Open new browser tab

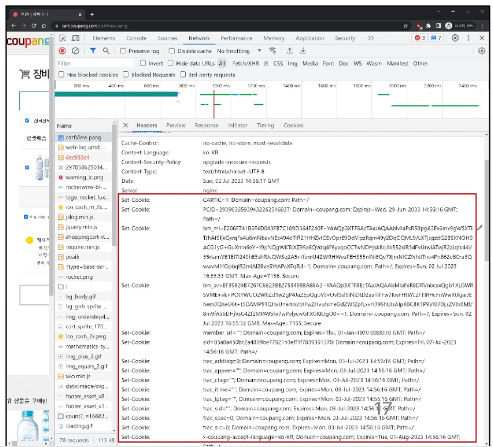pos(92,14)
